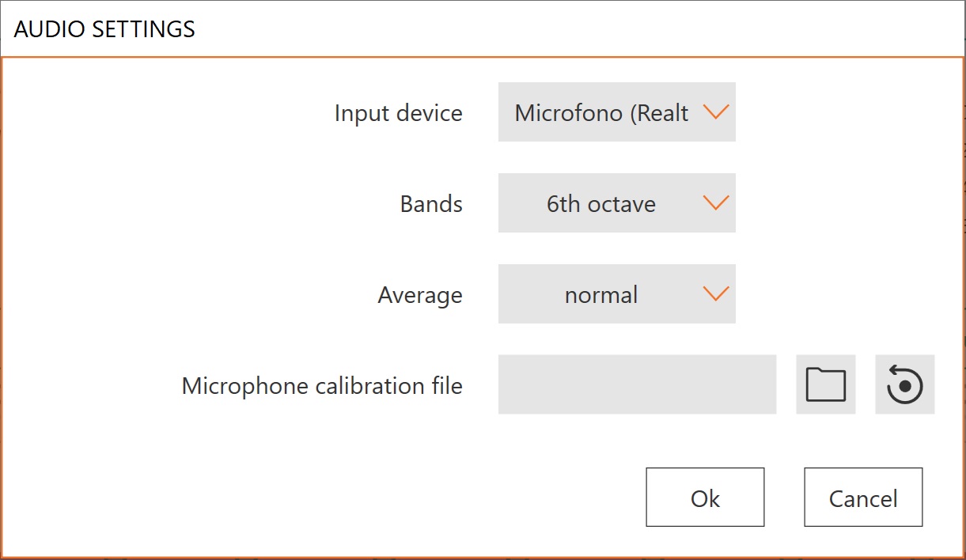966x560 pixels.
Task: Click the AUDIO SETTINGS title text
Action: tap(104, 29)
